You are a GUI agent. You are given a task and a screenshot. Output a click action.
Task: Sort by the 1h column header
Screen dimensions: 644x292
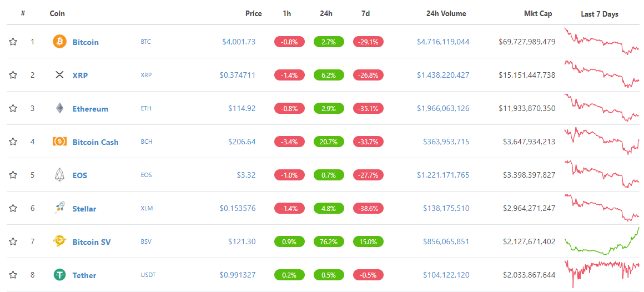[x=287, y=13]
